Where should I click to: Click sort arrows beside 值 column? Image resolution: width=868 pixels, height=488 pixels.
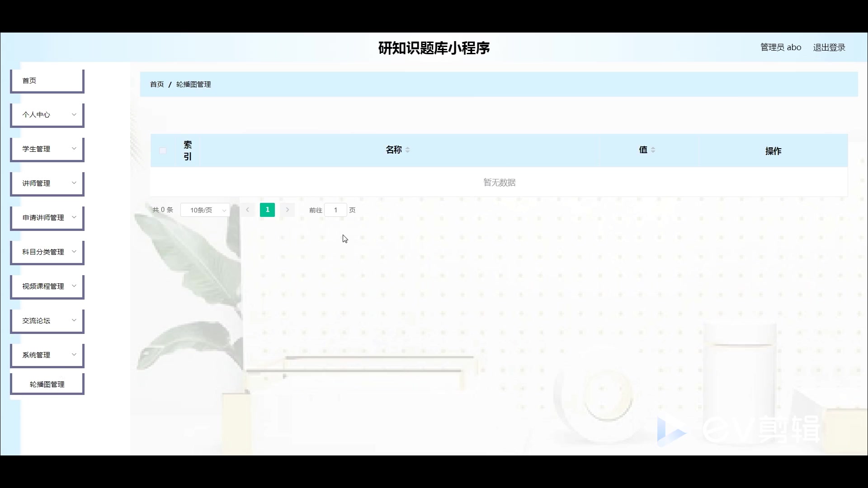coord(653,150)
